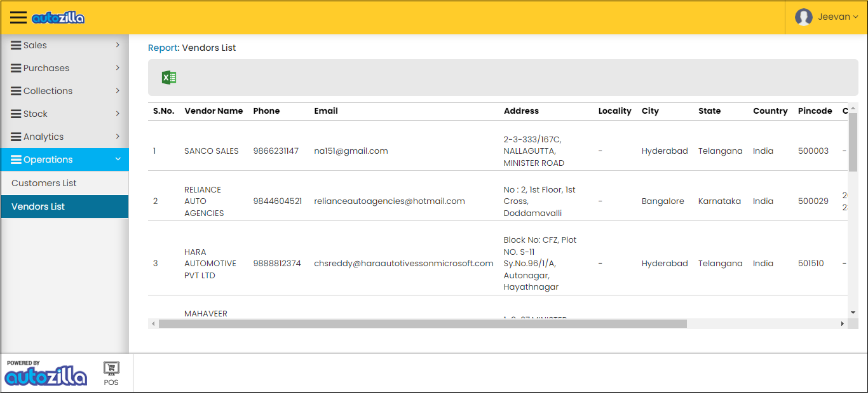Image resolution: width=868 pixels, height=399 pixels.
Task: Click the Operations menu list icon
Action: coord(17,159)
